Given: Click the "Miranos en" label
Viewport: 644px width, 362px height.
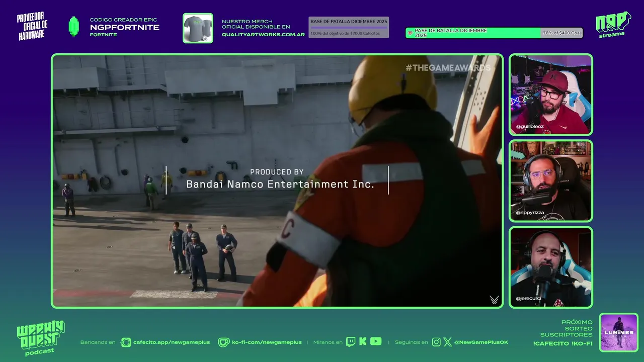Looking at the screenshot, I should click(328, 342).
